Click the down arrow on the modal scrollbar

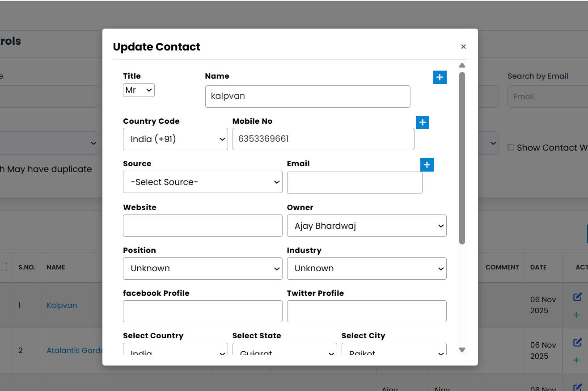462,349
